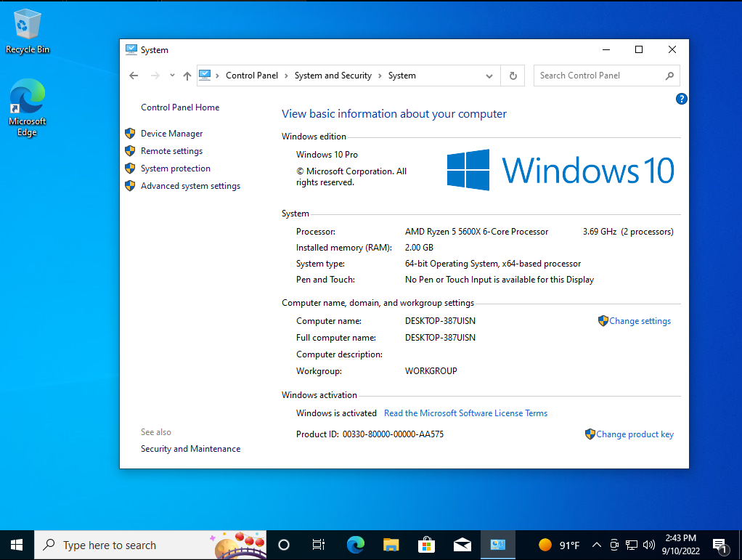
Task: Click the taskbar search box
Action: click(150, 545)
